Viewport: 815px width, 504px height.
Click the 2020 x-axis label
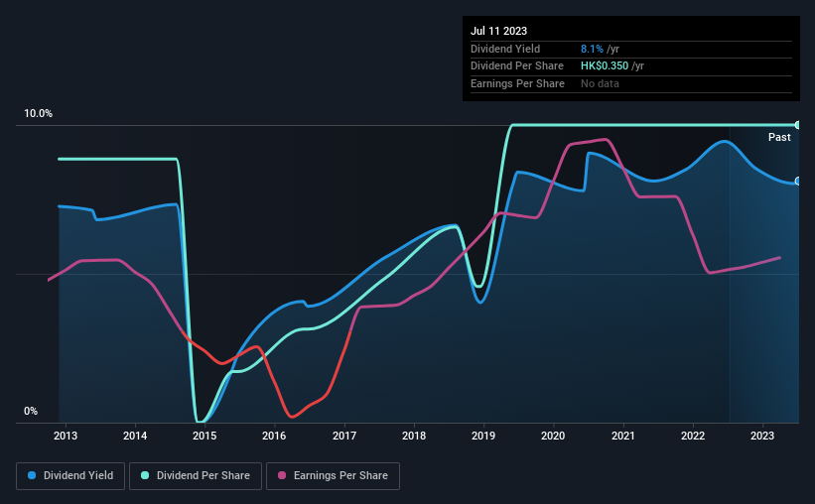point(553,436)
